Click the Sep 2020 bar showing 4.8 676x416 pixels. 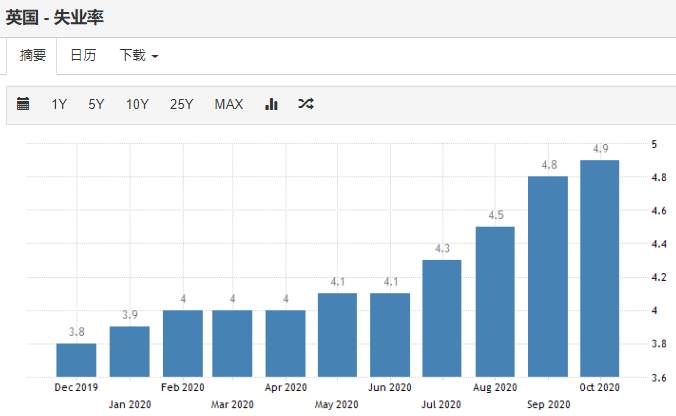click(548, 277)
